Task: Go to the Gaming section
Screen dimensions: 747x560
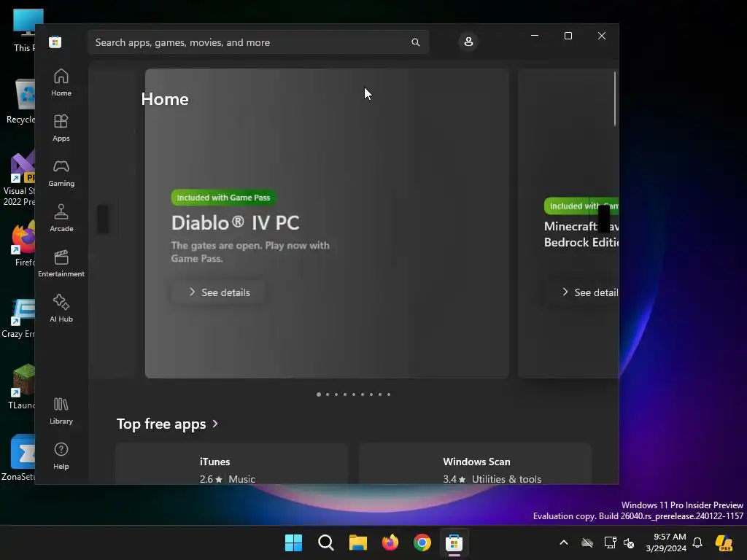Action: click(x=61, y=174)
